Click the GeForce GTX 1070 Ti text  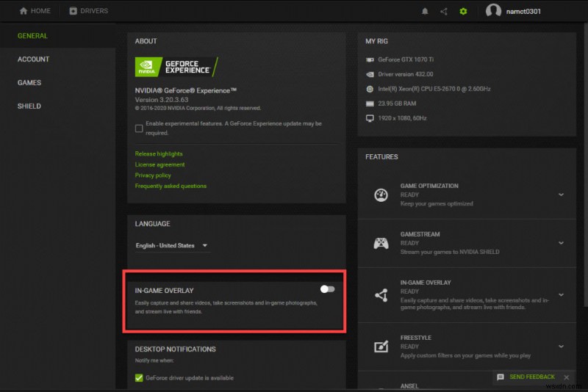coord(406,59)
